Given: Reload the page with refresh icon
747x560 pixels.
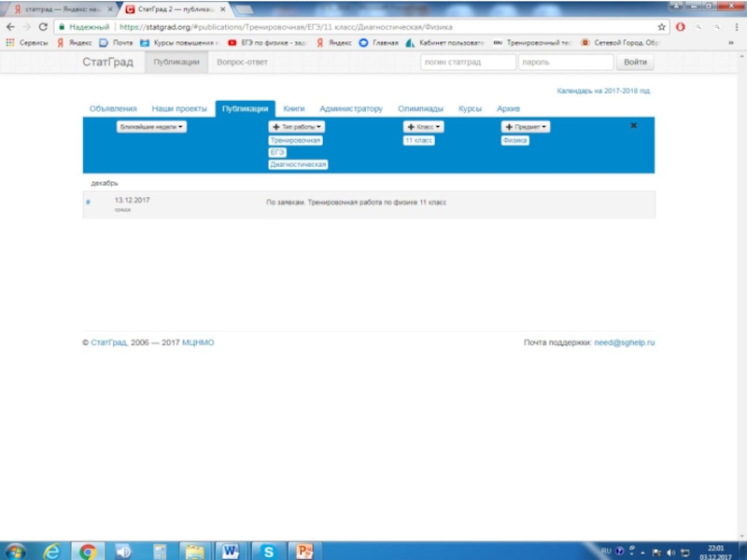Looking at the screenshot, I should point(43,27).
